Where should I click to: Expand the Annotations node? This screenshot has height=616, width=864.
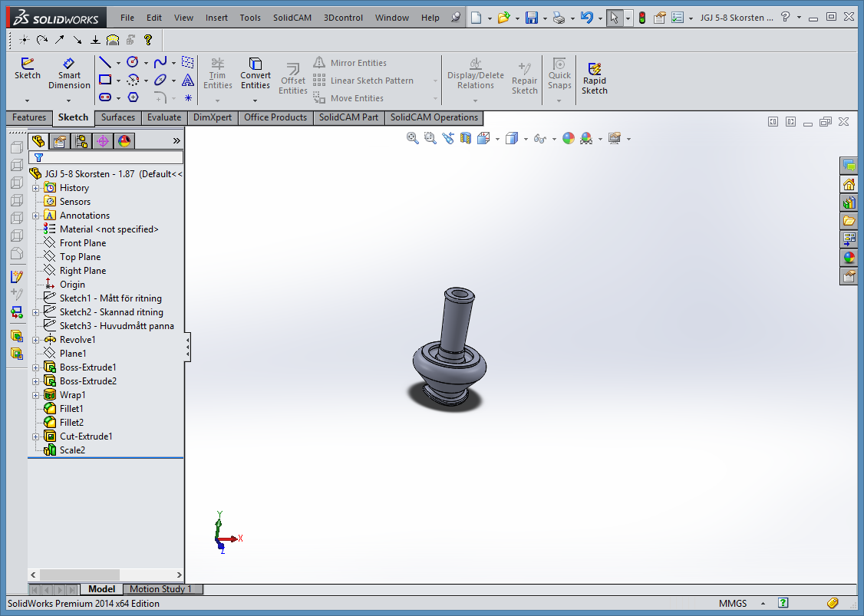point(36,216)
